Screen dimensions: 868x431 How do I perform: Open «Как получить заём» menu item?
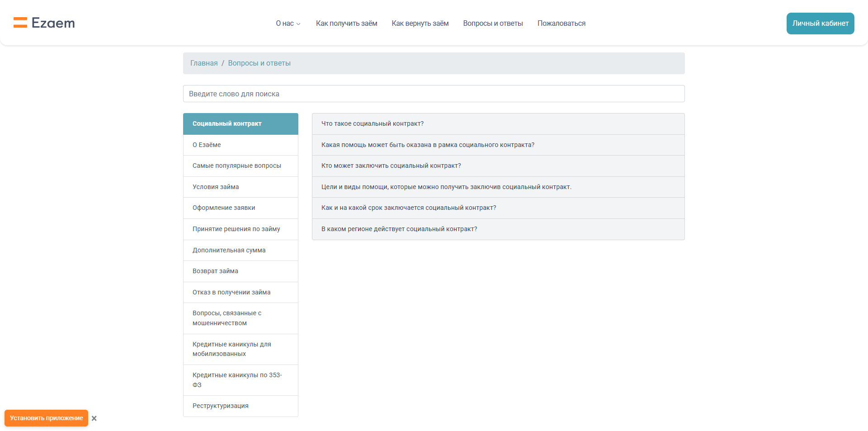click(x=346, y=24)
